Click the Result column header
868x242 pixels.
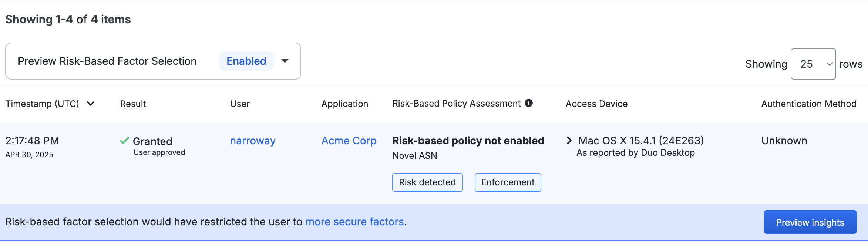click(132, 104)
